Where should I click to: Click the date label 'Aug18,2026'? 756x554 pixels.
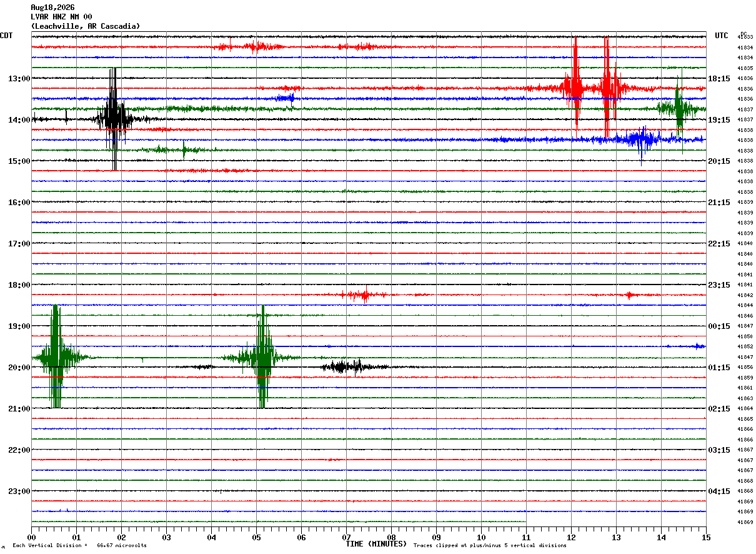tap(52, 8)
